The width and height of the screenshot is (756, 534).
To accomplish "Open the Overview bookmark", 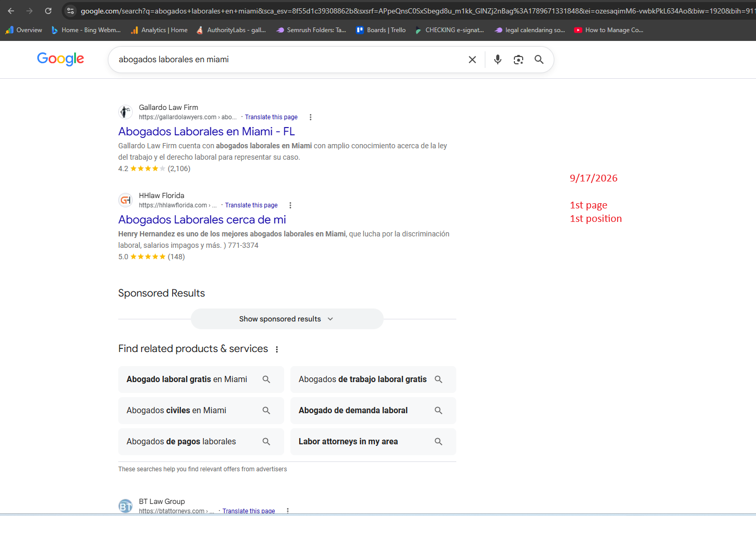I will pyautogui.click(x=24, y=30).
